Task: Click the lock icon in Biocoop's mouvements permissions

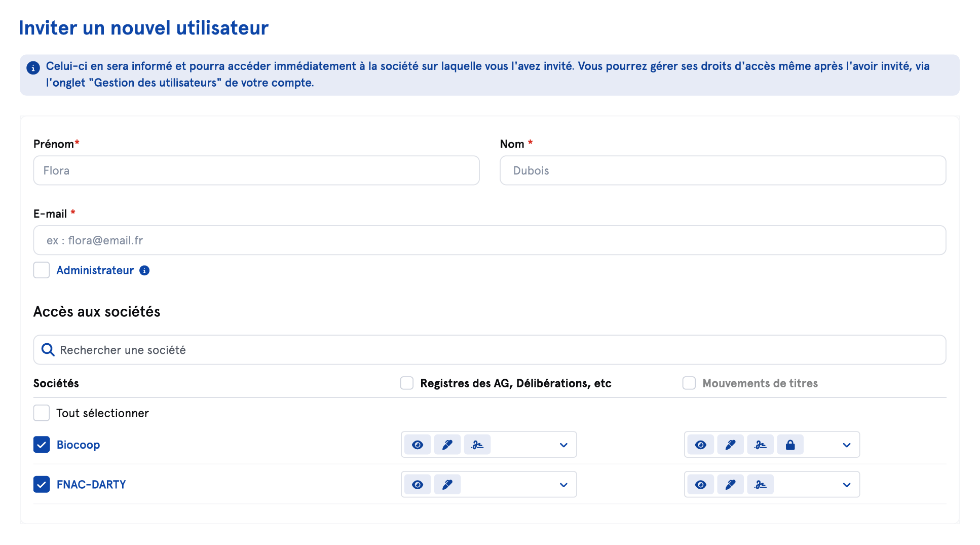Action: pos(790,445)
